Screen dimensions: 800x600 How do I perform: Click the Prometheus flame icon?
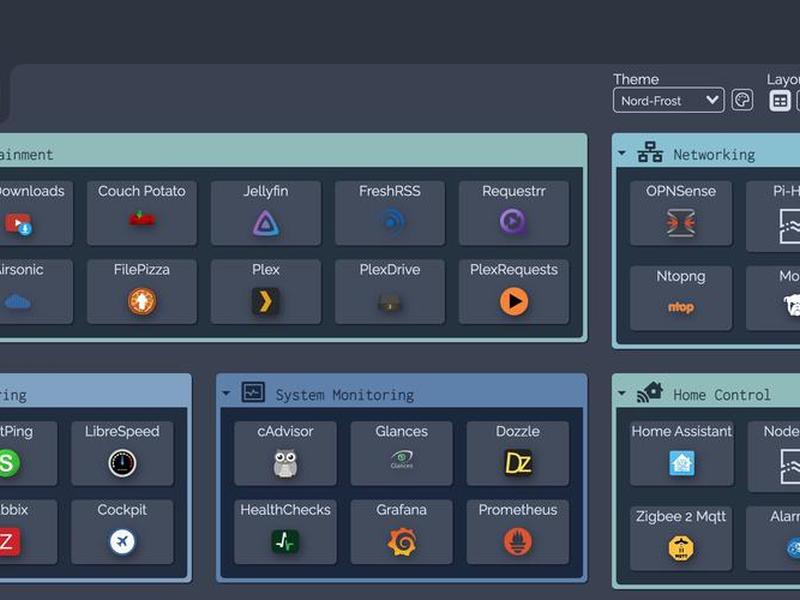[x=518, y=541]
